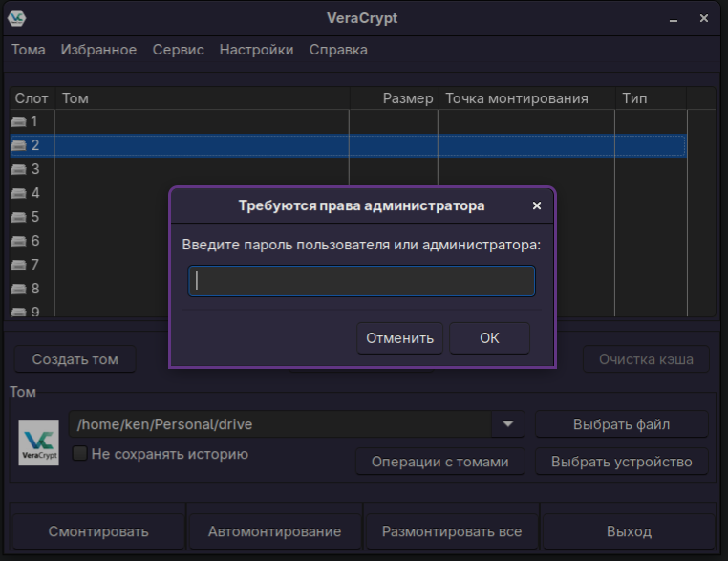
Task: Select the drive icon for slot 4
Action: [18, 193]
